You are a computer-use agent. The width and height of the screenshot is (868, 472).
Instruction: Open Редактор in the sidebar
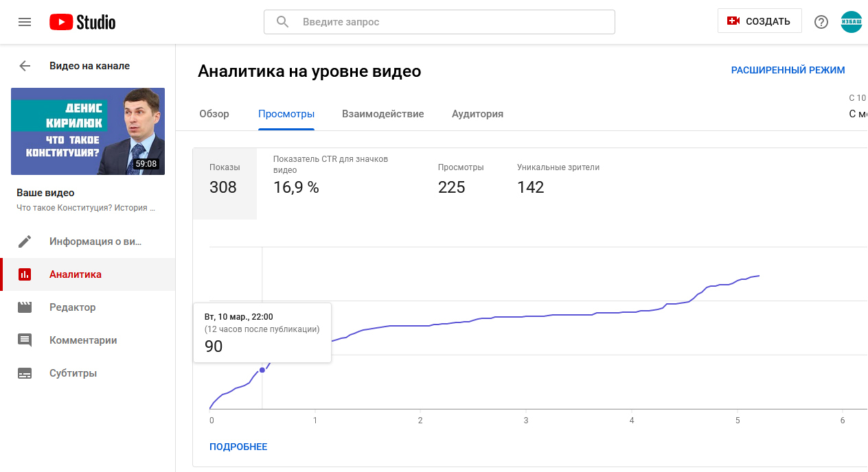pyautogui.click(x=88, y=307)
